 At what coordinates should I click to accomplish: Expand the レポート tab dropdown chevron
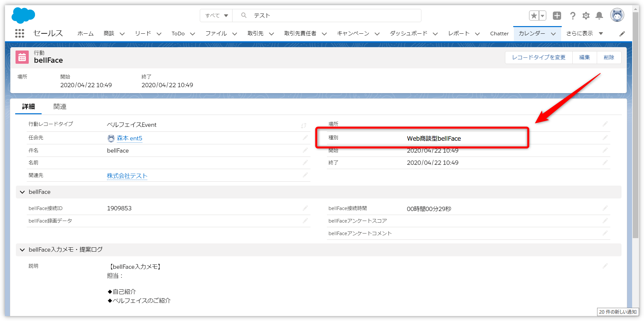[x=477, y=34]
